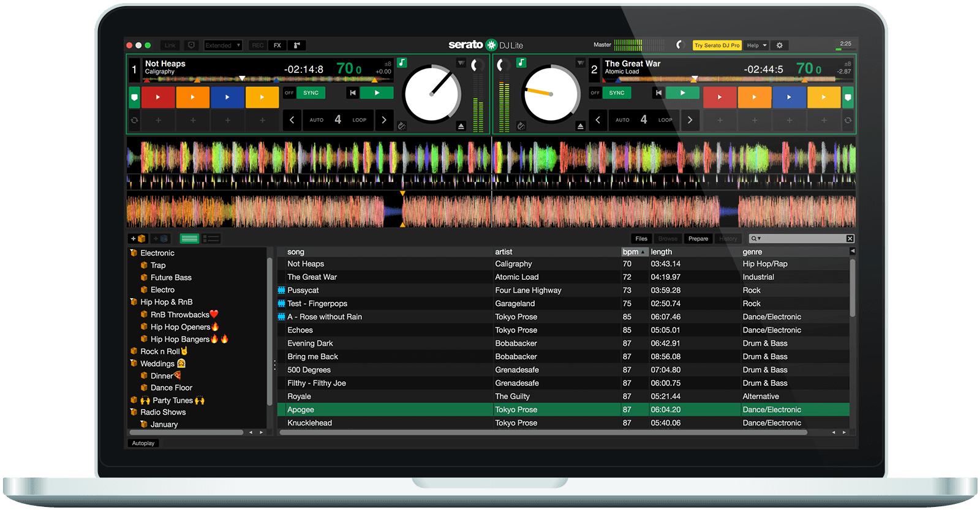Open the setup gear icon

click(780, 45)
